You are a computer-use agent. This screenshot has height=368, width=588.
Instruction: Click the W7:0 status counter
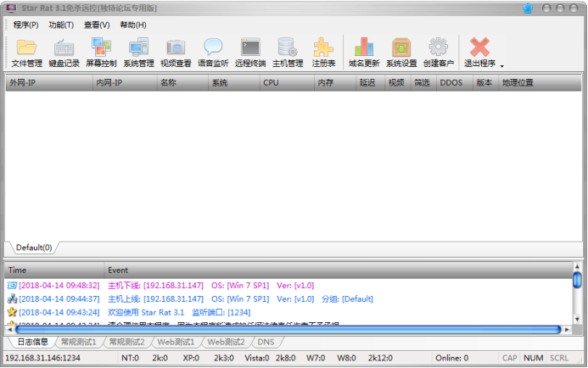[x=316, y=358]
